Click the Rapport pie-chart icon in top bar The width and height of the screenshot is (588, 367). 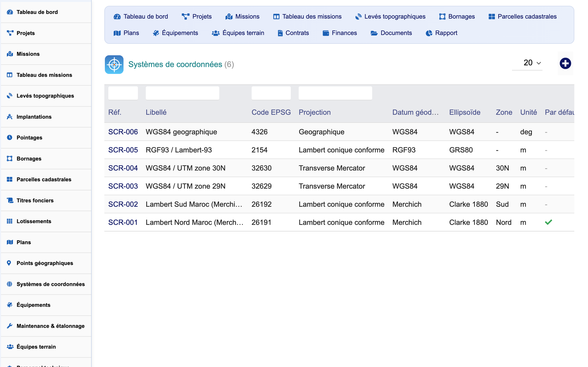coord(429,33)
